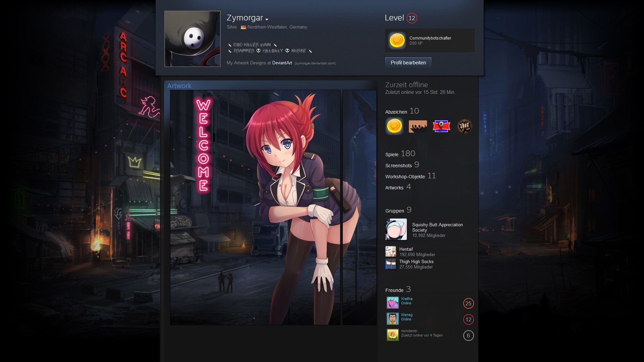Click the Nordrhein-Westfalen, Germany location text
This screenshot has height=362, width=644.
(x=277, y=27)
